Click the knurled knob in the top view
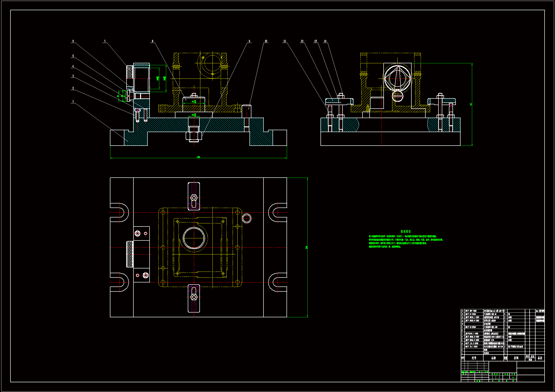Viewport: 555px width, 392px height. (130, 254)
